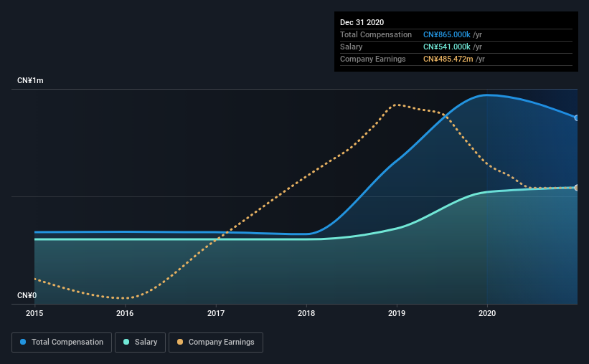This screenshot has width=589, height=364.
Task: Toggle the Company Earnings legend button
Action: pyautogui.click(x=216, y=343)
